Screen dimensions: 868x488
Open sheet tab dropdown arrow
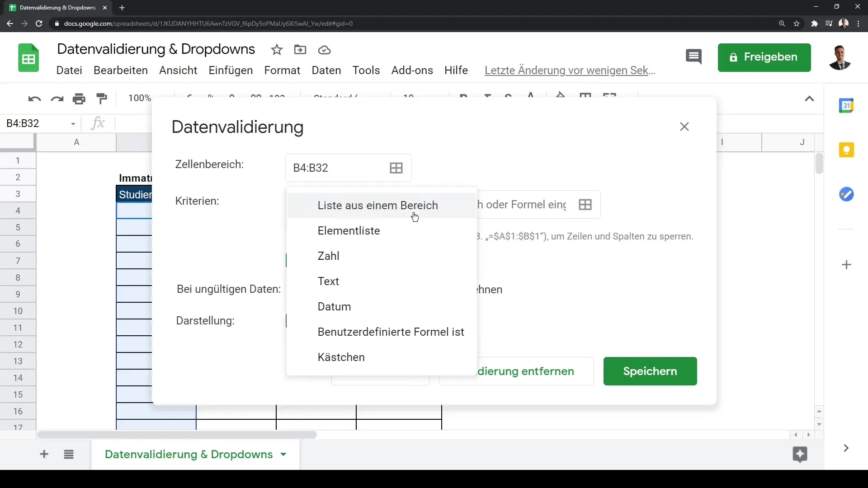283,454
